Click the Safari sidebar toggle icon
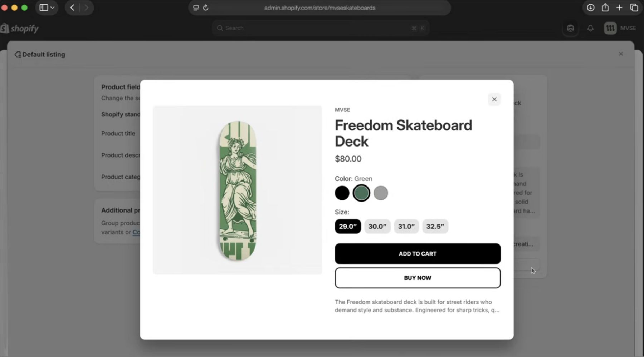Screen dimensions: 644x357 pyautogui.click(x=44, y=8)
